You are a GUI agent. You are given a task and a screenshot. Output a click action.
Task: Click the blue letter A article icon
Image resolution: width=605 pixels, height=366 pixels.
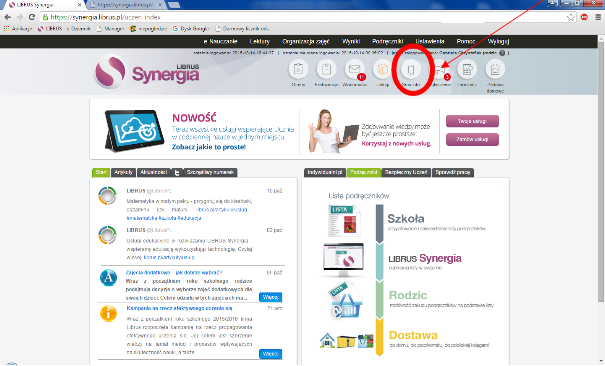[108, 277]
